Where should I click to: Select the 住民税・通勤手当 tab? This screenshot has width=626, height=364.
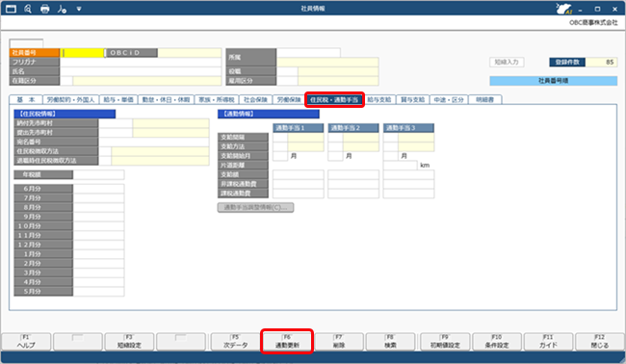[334, 99]
